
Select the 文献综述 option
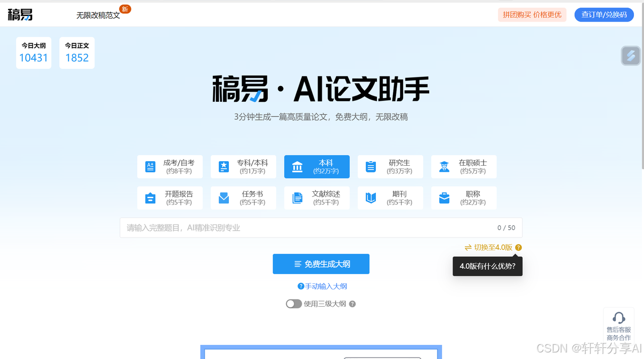pos(317,198)
